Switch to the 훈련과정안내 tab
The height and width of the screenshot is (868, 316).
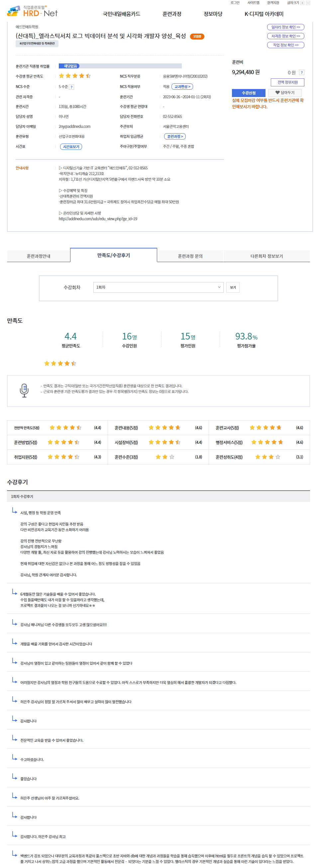[x=39, y=256]
